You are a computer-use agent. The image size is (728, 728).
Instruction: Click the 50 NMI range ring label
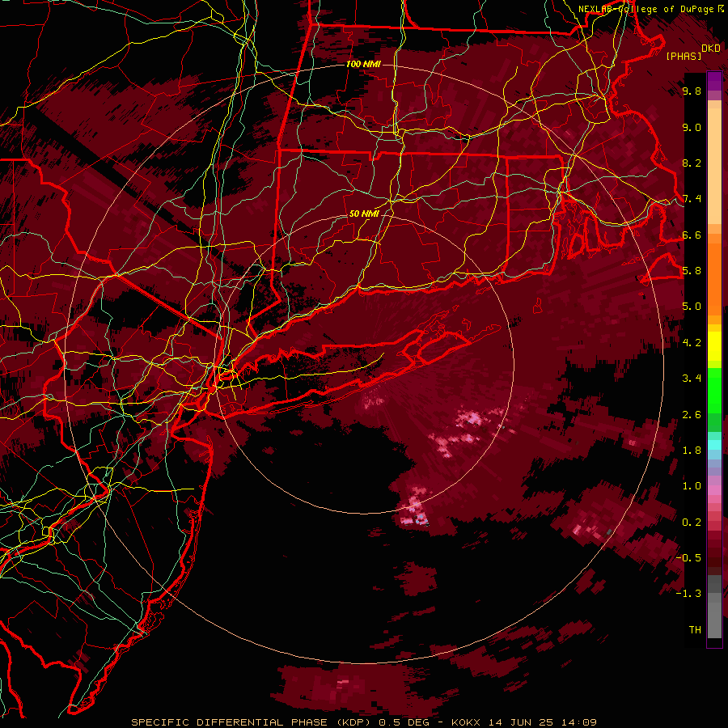pyautogui.click(x=364, y=214)
